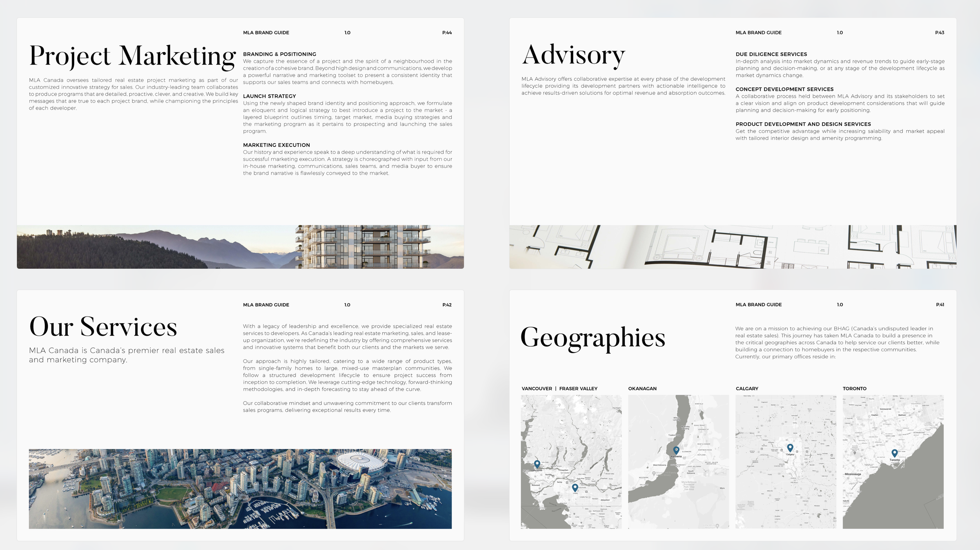Click the "Advisory" page title
The image size is (980, 550).
pos(573,56)
